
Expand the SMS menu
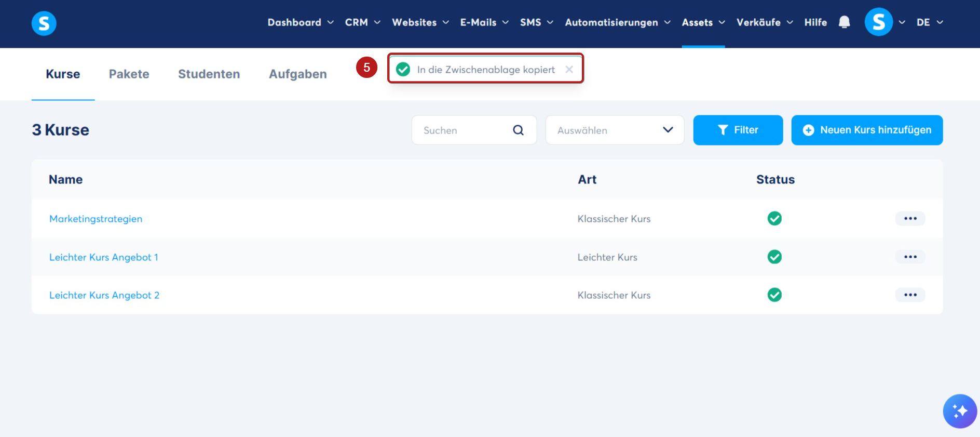click(537, 22)
